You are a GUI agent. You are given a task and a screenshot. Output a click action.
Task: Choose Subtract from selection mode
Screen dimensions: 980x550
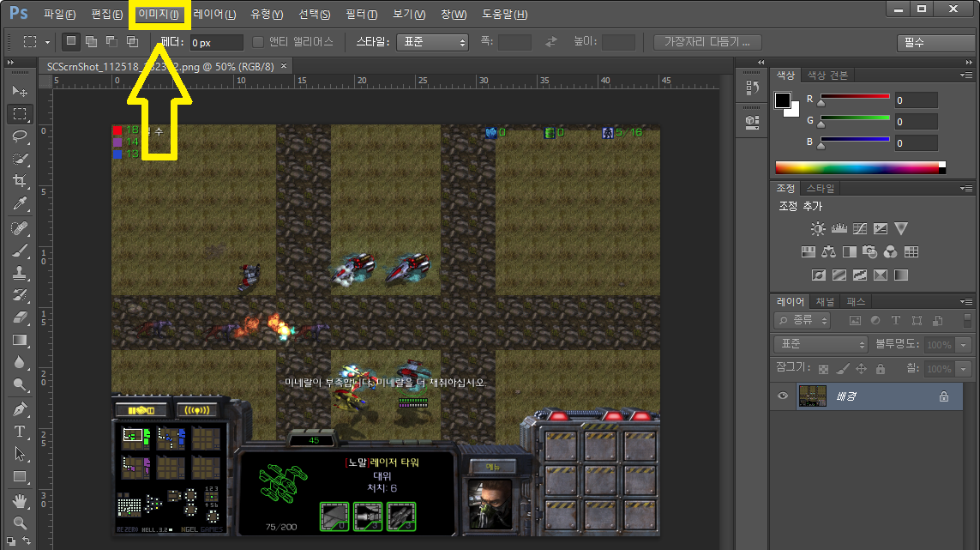[111, 41]
